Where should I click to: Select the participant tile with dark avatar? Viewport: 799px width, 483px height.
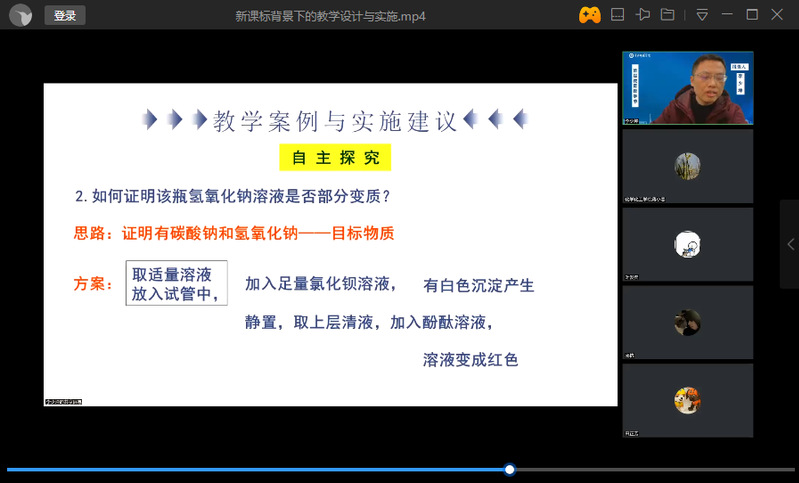pyautogui.click(x=687, y=322)
